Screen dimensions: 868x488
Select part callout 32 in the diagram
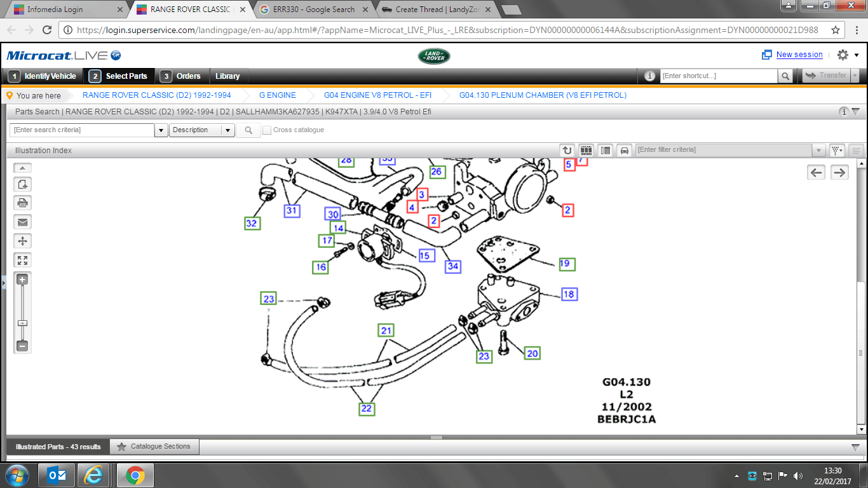coord(252,223)
